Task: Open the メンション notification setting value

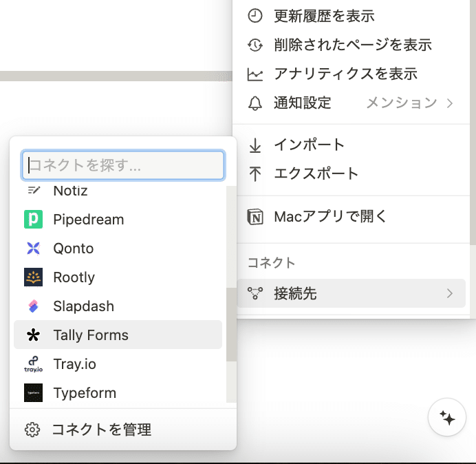Action: (x=402, y=103)
